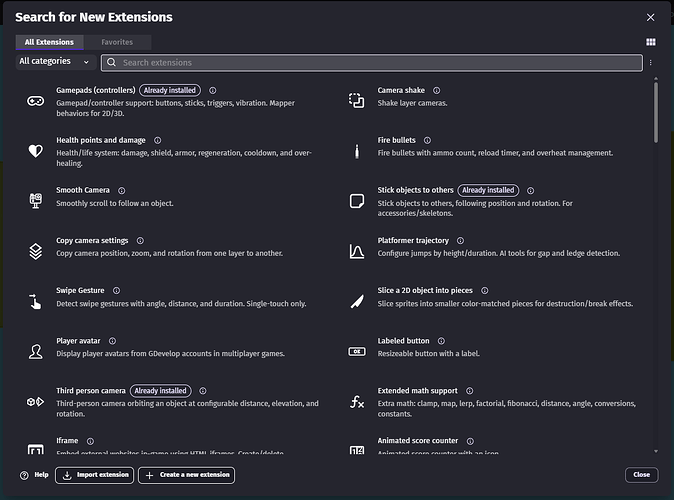The image size is (674, 500).
Task: Click the Fire bullets extension icon
Action: (x=356, y=151)
